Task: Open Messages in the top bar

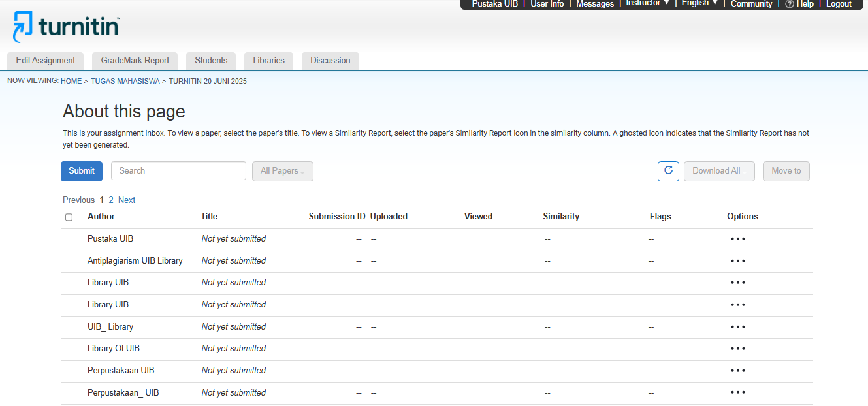Action: (595, 4)
